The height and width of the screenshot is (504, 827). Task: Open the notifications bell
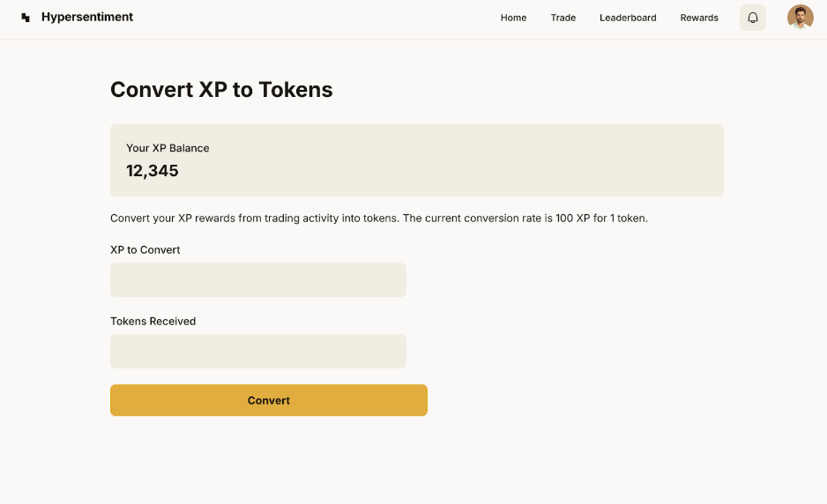(752, 18)
